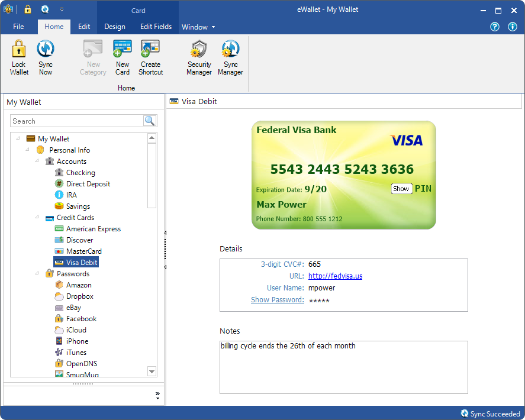This screenshot has height=420, width=525.
Task: Click the 3-digit CVC value 665
Action: (x=314, y=264)
